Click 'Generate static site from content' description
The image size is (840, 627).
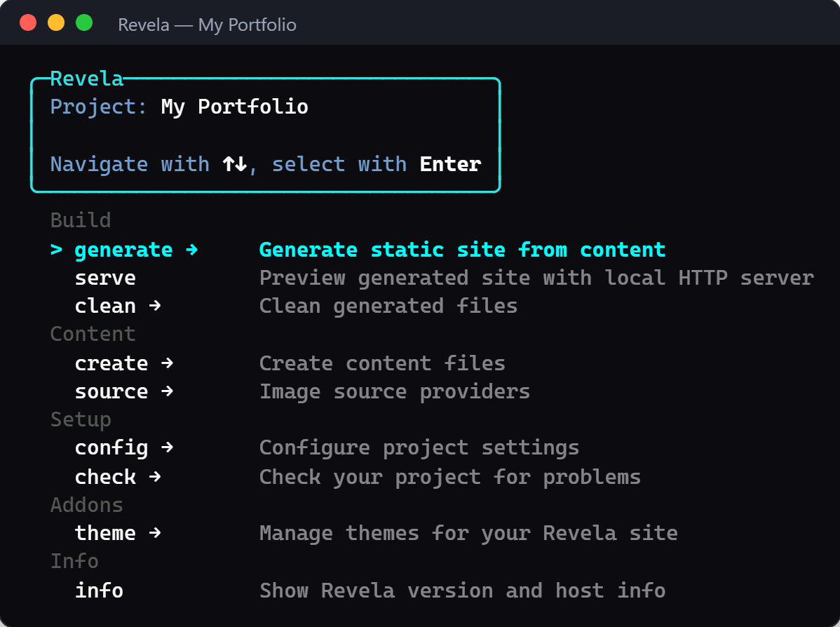[x=462, y=250]
